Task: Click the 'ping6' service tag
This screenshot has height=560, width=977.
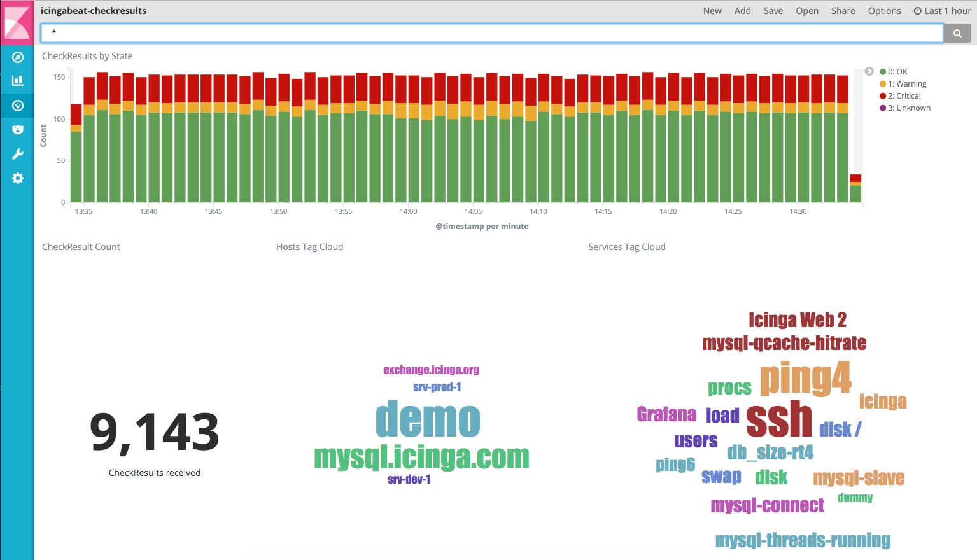Action: 675,465
